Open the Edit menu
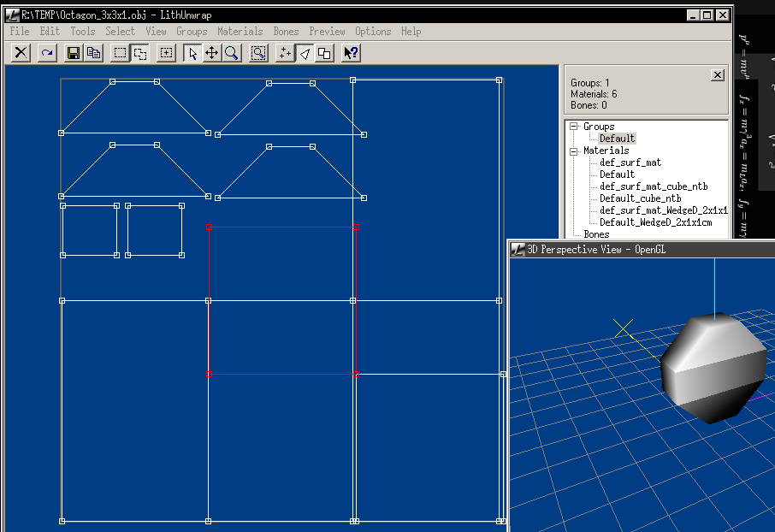Viewport: 775px width, 532px height. point(50,32)
